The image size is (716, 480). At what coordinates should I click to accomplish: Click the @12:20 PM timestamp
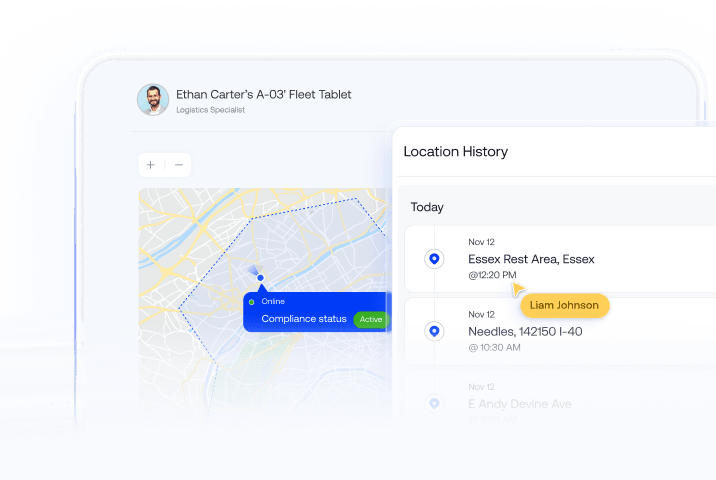(492, 275)
